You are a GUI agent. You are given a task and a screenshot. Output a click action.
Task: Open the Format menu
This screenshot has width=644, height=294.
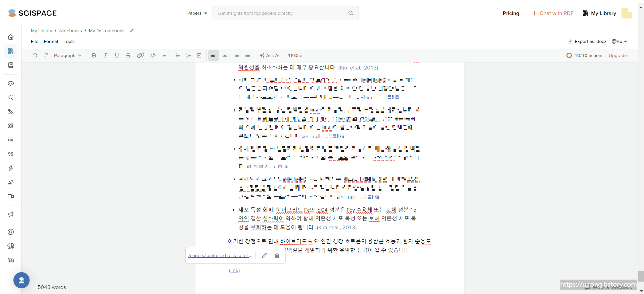coord(51,41)
